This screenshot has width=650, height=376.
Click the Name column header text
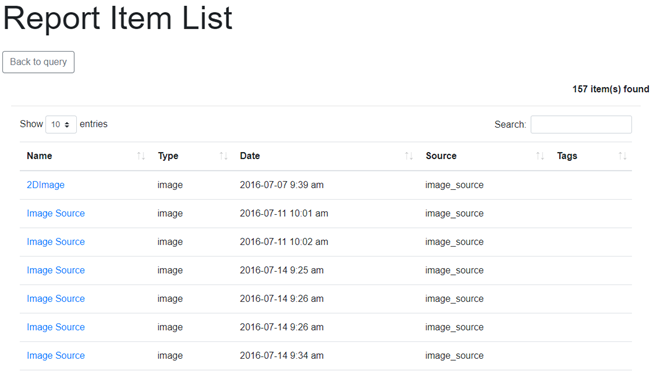(x=39, y=156)
